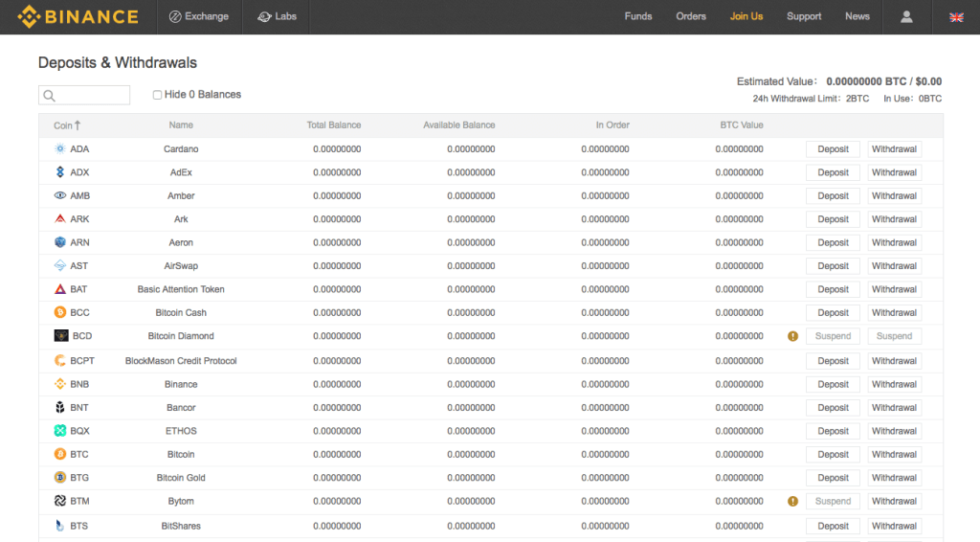Click the Suspend deposit button for BTM
980x542 pixels.
(x=834, y=502)
